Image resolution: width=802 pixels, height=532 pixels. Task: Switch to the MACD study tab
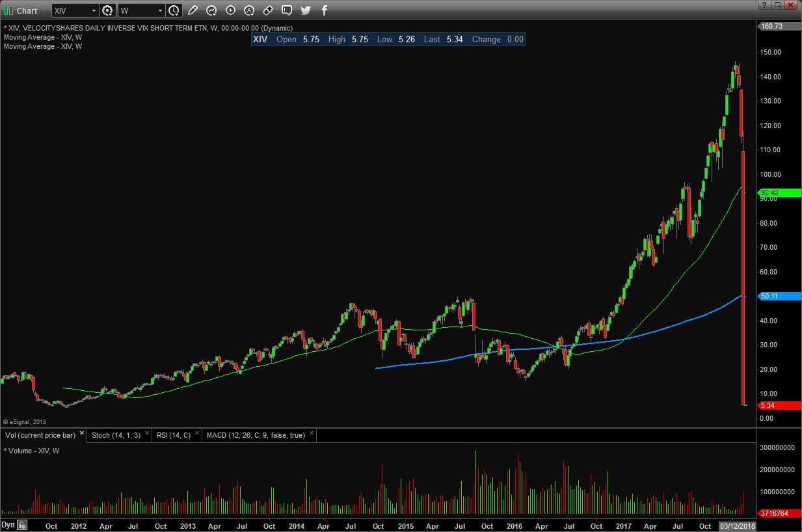tap(256, 435)
